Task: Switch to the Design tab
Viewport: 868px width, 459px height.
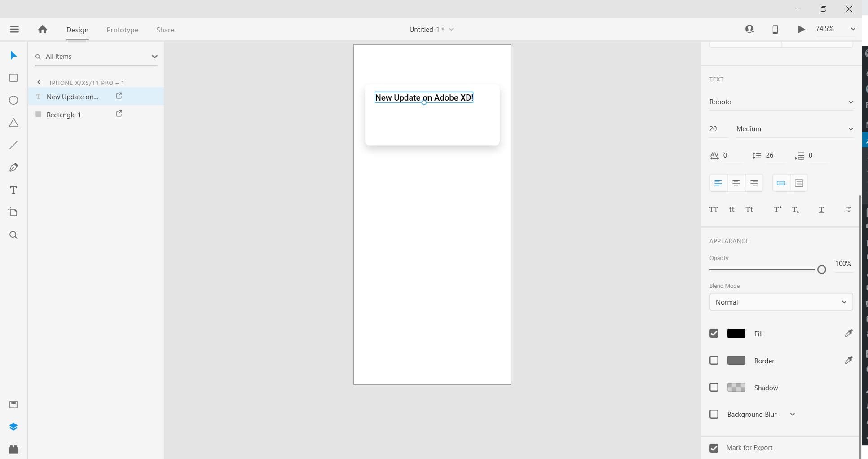Action: tap(77, 30)
